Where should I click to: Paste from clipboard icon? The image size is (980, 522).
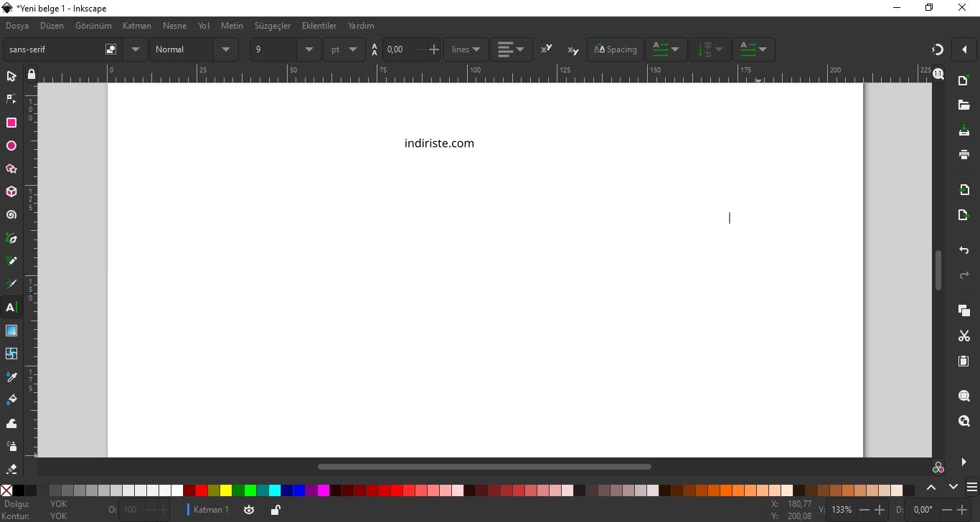click(x=964, y=361)
